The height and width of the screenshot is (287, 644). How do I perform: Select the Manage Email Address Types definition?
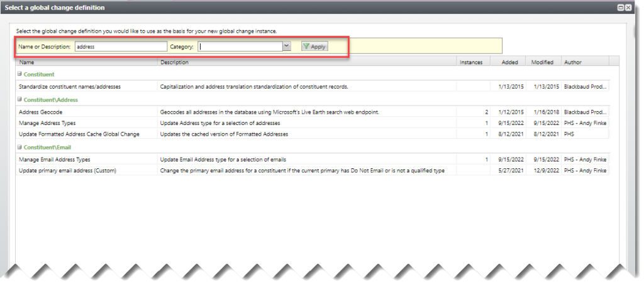pyautogui.click(x=55, y=160)
